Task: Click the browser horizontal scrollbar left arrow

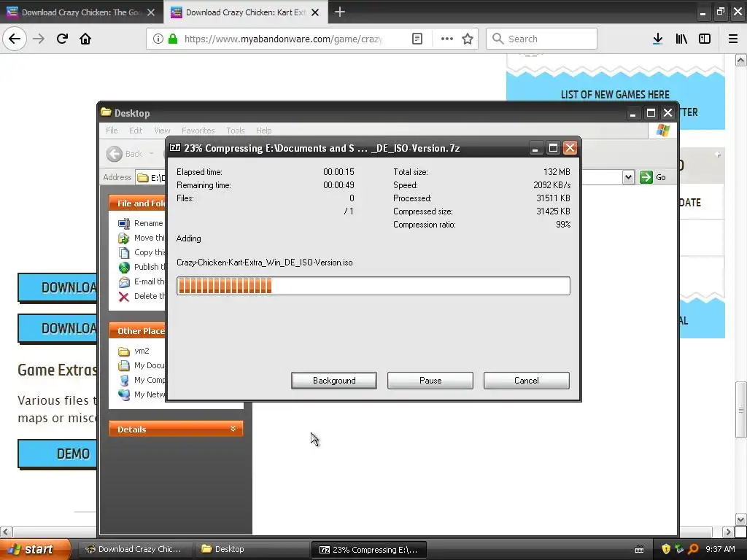Action: coord(6,532)
